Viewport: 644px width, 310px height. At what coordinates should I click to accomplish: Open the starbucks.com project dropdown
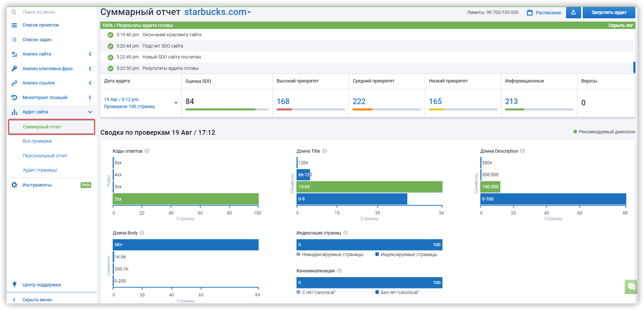(x=217, y=12)
